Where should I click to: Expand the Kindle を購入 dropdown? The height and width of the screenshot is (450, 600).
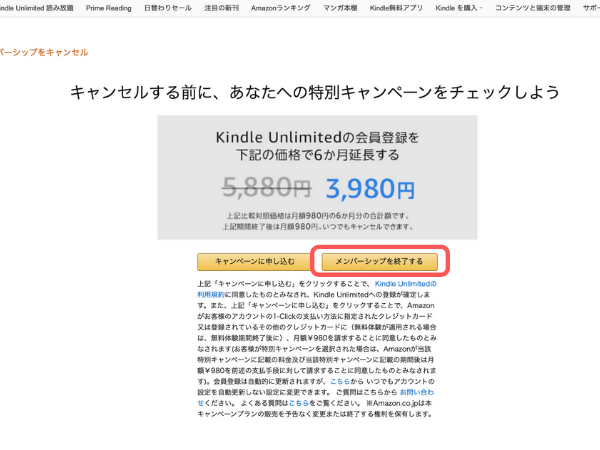(458, 8)
